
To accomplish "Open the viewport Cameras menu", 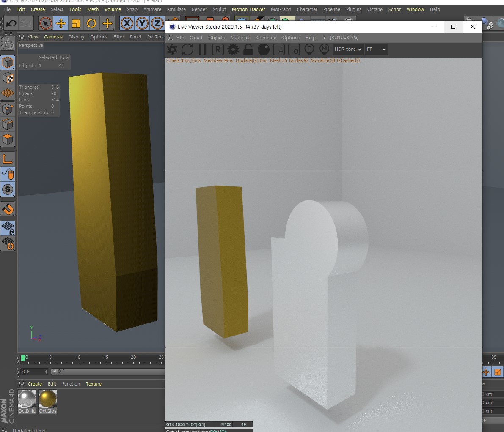I will (53, 37).
